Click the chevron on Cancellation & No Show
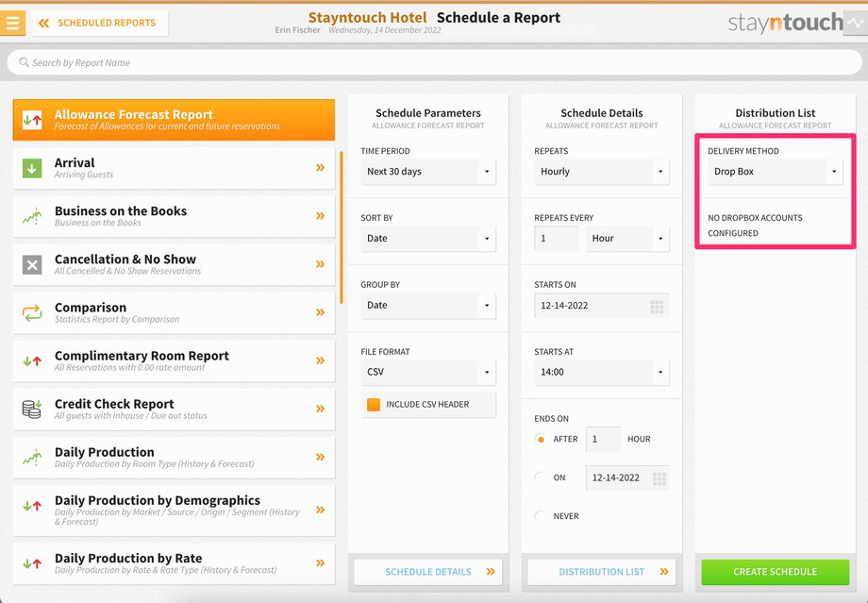868x603 pixels. point(320,264)
